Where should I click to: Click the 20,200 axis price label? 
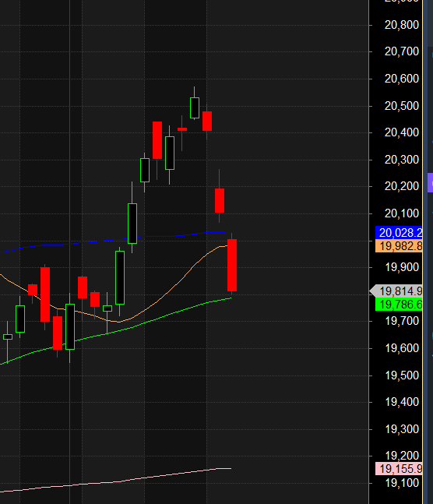pos(402,186)
